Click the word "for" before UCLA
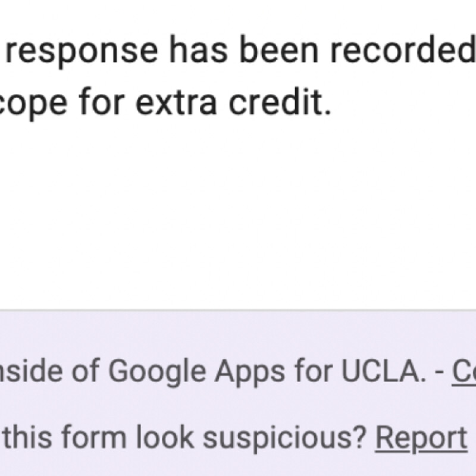The image size is (476, 476). (x=315, y=372)
